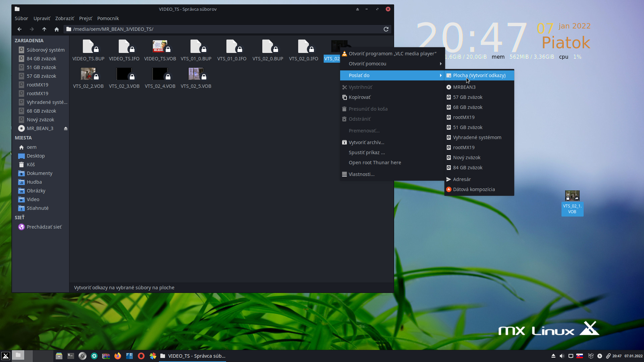
Task: Send file to Plocha (Vytvoriť odkazy)
Action: [x=479, y=75]
